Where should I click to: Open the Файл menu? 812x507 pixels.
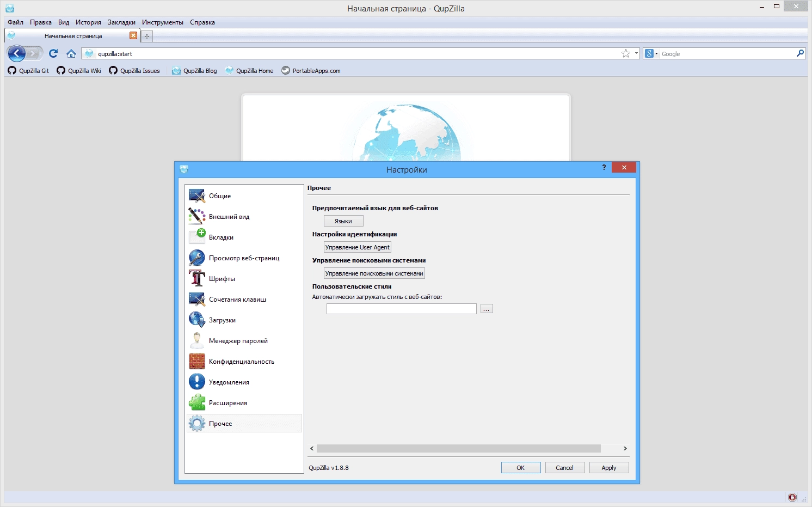pos(15,22)
